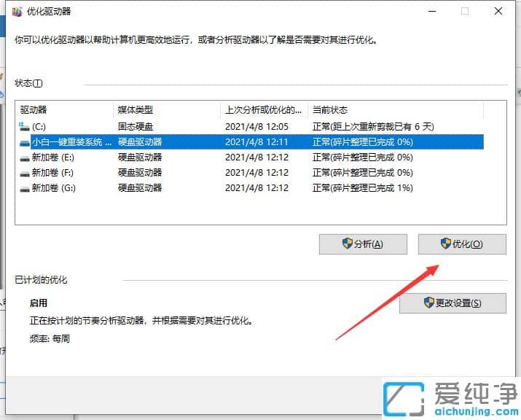Click the 新加卷 (G:) drive icon
The width and height of the screenshot is (521, 420).
point(25,189)
